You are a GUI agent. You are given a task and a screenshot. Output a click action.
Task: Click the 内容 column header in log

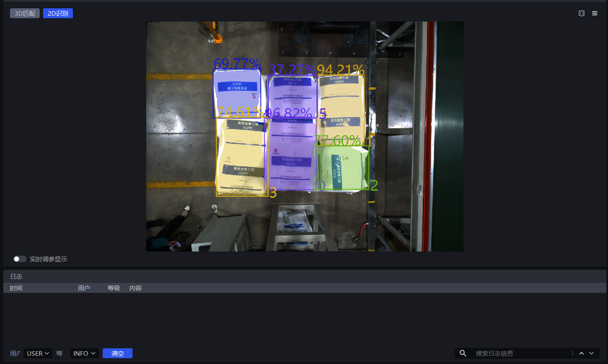[135, 288]
